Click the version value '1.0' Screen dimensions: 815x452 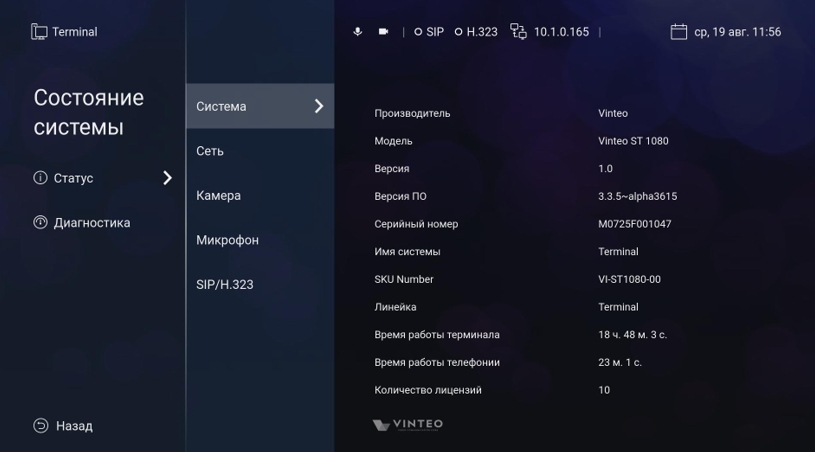tap(605, 168)
